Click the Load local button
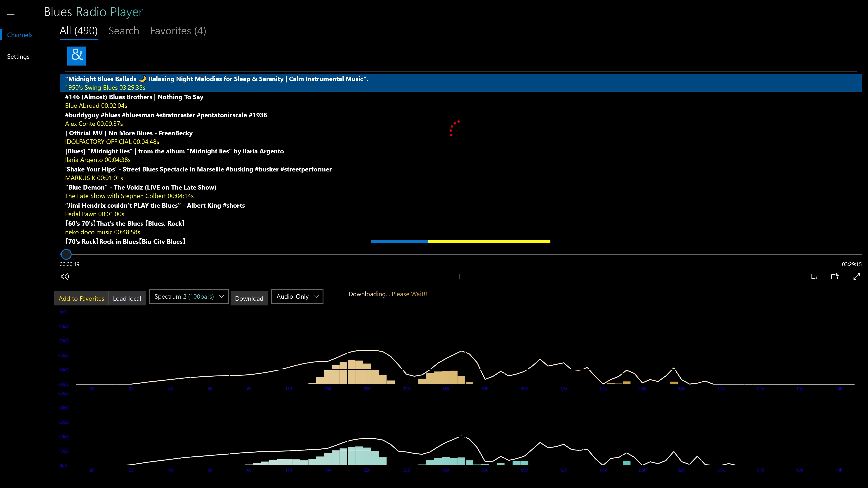The width and height of the screenshot is (868, 488). pyautogui.click(x=127, y=298)
